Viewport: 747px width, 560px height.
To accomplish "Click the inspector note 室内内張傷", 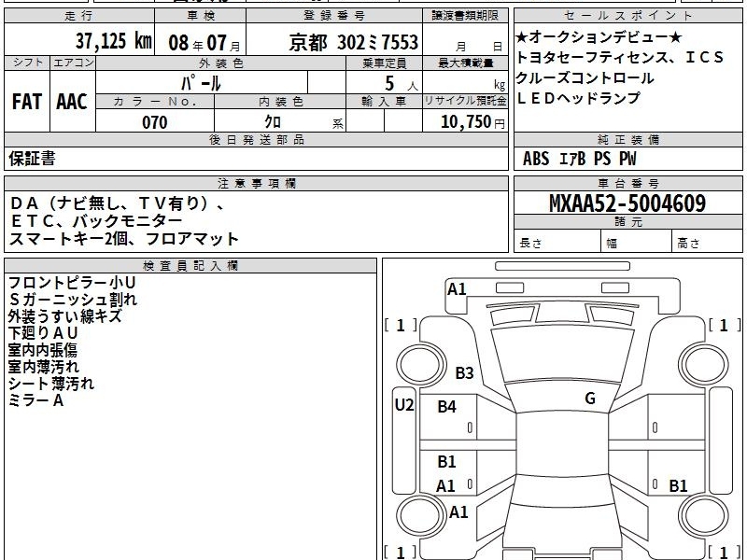I will 42,350.
